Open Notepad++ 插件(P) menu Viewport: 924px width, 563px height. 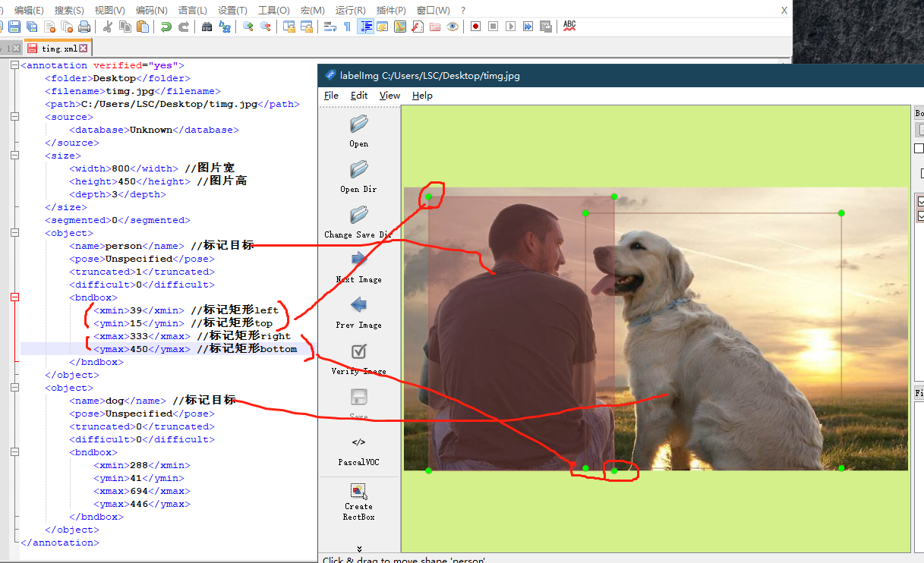391,11
